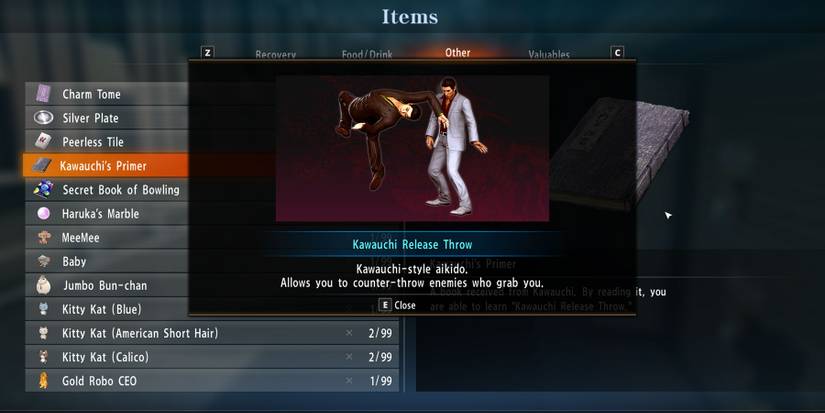
Task: Click the Z previous-tab key indicator
Action: click(x=208, y=53)
